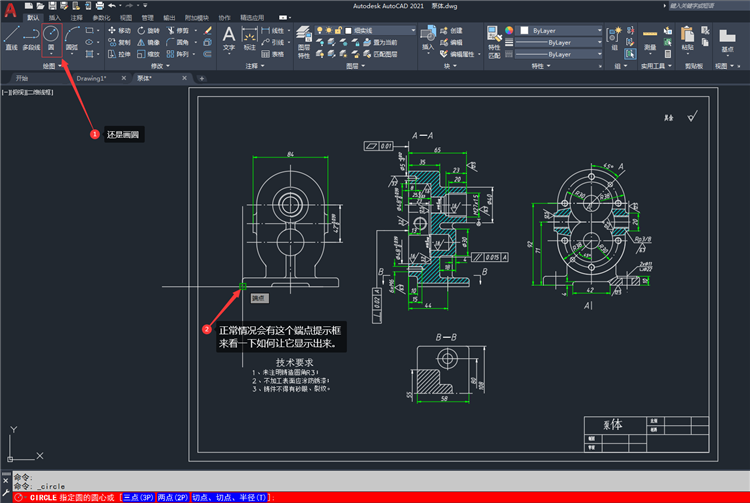This screenshot has height=503, width=750.
Task: Click the Erase tool icon
Action: coord(208,30)
